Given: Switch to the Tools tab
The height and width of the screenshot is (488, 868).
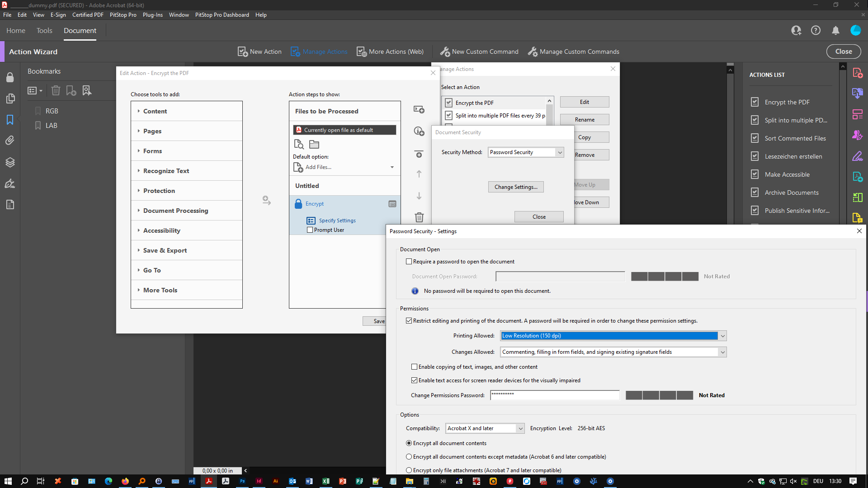Looking at the screenshot, I should (44, 30).
